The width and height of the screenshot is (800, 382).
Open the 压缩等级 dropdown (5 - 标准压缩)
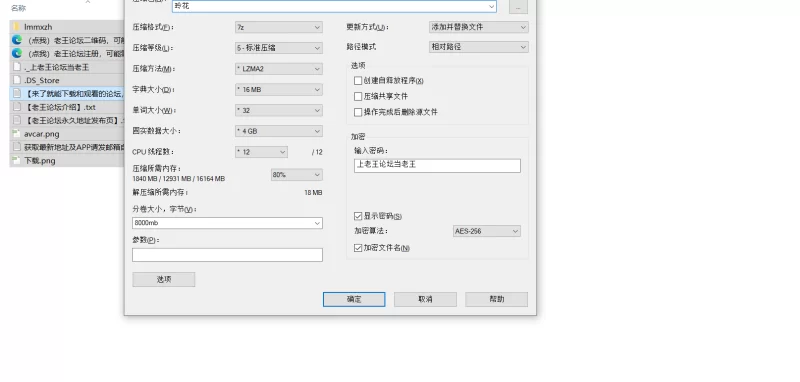tap(279, 48)
